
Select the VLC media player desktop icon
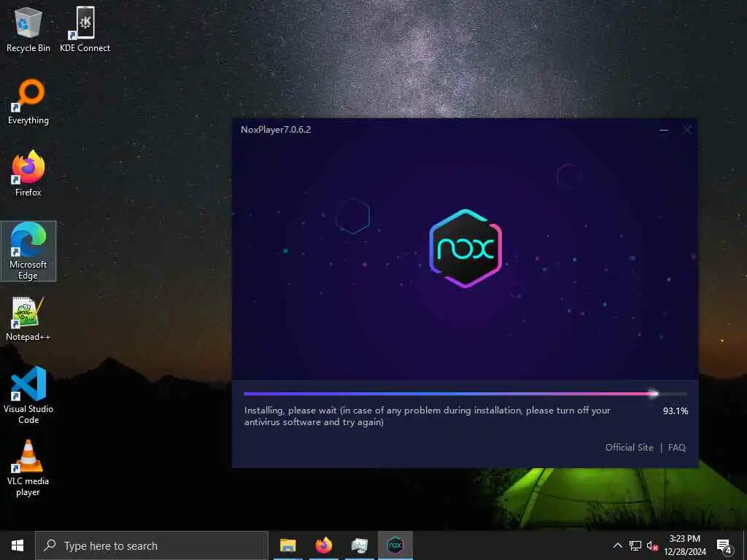click(x=28, y=468)
